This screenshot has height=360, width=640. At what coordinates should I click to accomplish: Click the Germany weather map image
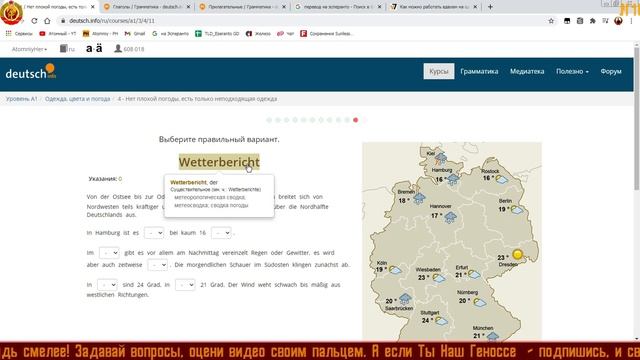coord(452,242)
